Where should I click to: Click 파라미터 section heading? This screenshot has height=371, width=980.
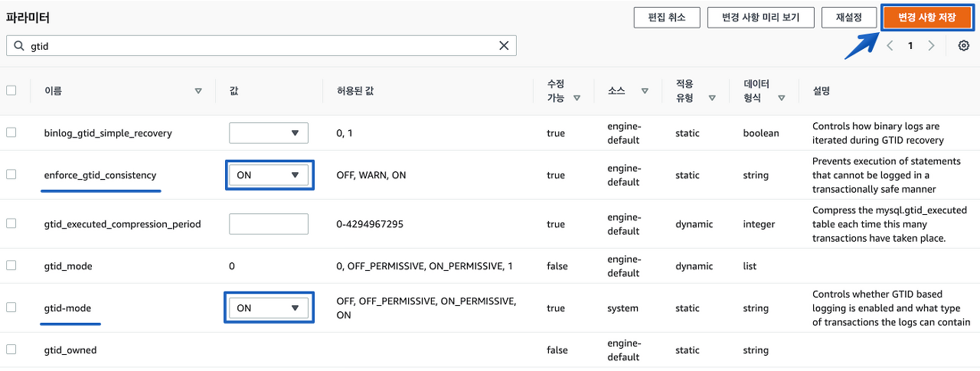28,17
